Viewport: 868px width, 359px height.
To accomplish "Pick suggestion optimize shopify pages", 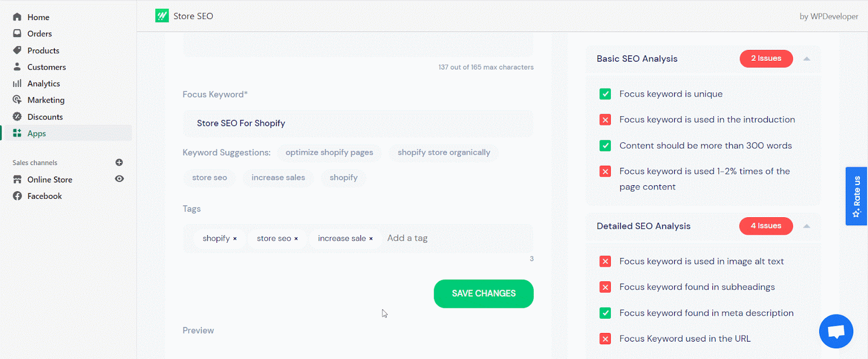I will point(329,153).
